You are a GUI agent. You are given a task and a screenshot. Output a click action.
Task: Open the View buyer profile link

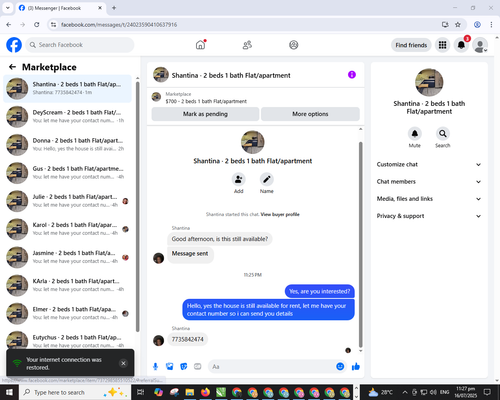click(280, 214)
